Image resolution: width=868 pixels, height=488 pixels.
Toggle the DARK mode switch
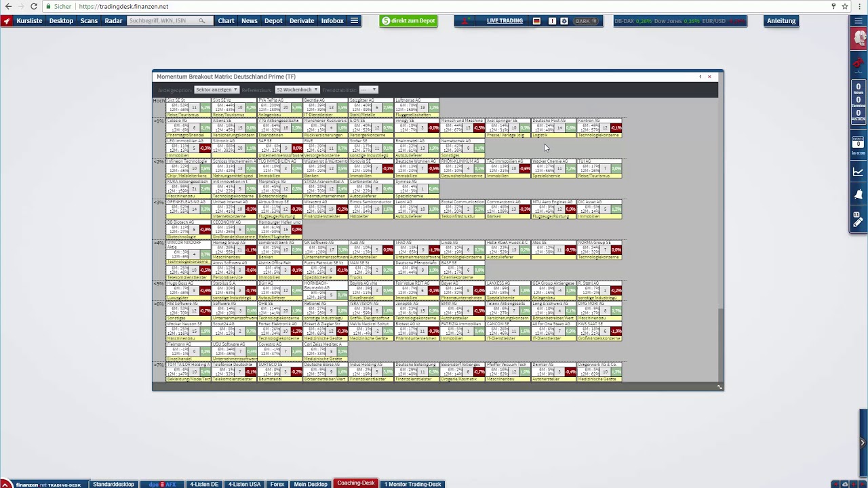586,21
